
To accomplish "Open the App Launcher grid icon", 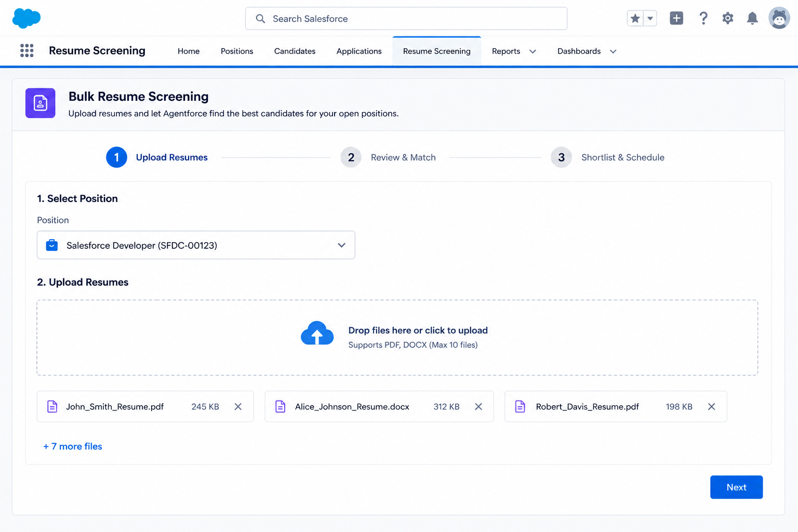I will (27, 50).
